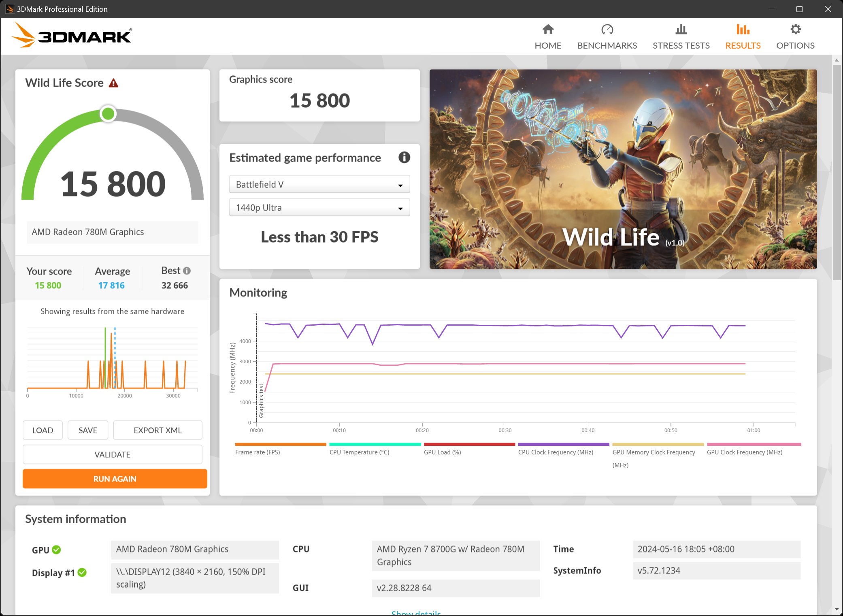Click the scrollbar down arrow
This screenshot has height=616, width=843.
pyautogui.click(x=837, y=609)
